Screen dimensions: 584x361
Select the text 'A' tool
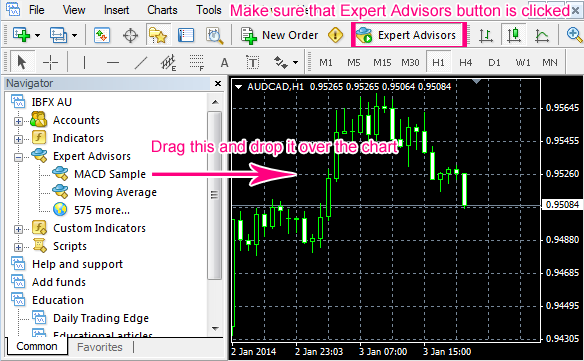pos(224,63)
